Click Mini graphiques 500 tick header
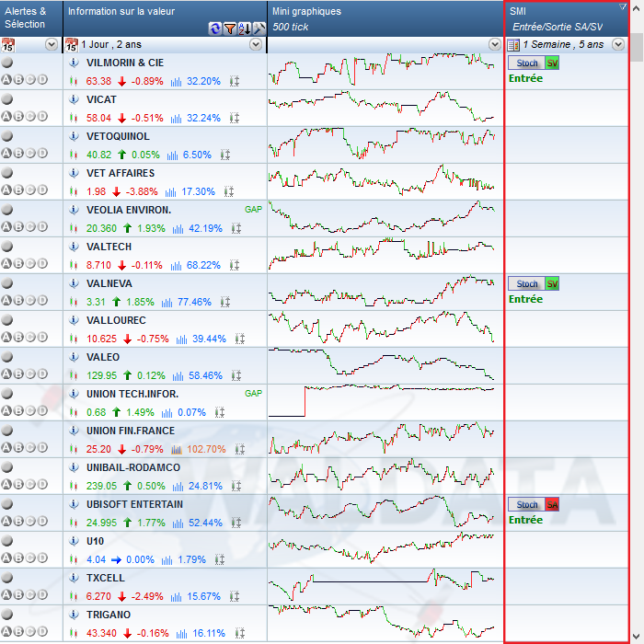 (385, 18)
